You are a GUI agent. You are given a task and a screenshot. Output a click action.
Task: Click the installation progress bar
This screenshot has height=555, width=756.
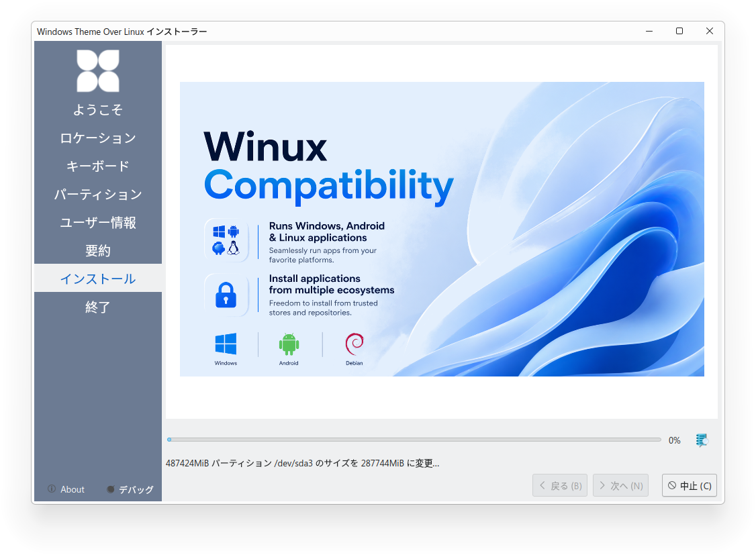click(x=414, y=440)
